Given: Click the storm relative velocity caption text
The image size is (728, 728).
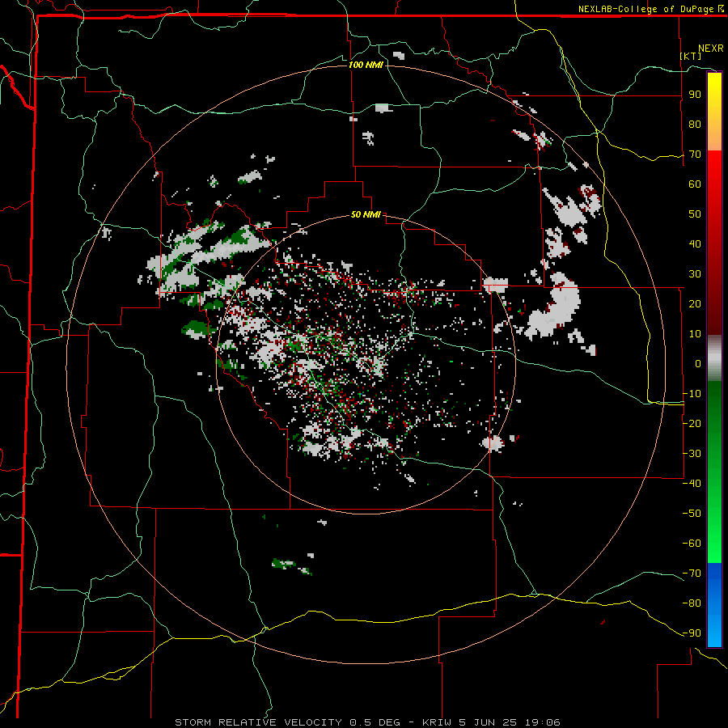Looking at the screenshot, I should [x=367, y=722].
